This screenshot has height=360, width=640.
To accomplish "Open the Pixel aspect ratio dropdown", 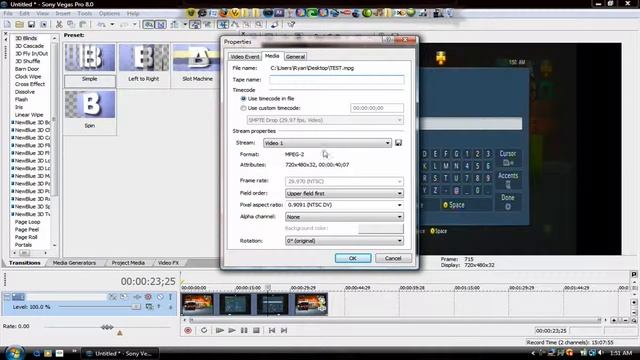I will coord(344,205).
